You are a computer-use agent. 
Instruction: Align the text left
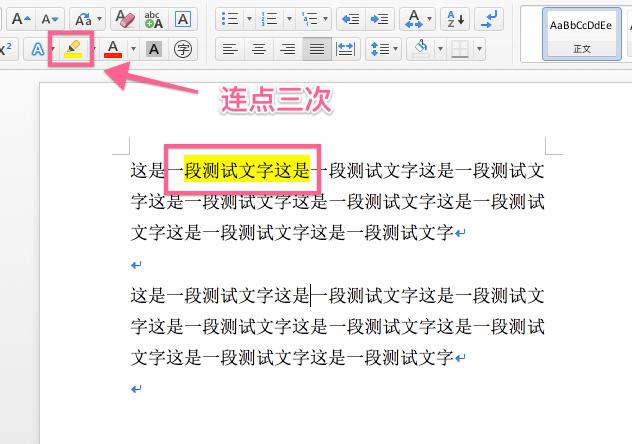tap(230, 49)
